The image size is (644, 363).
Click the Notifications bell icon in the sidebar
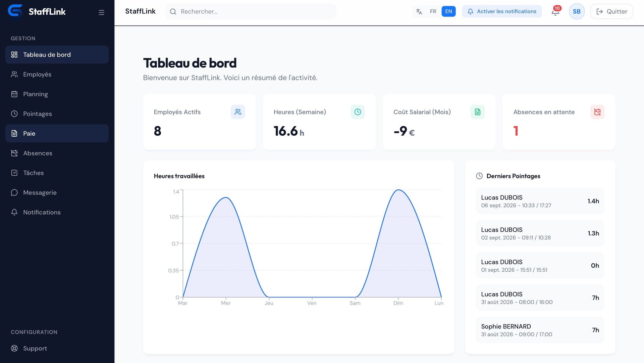(x=14, y=212)
